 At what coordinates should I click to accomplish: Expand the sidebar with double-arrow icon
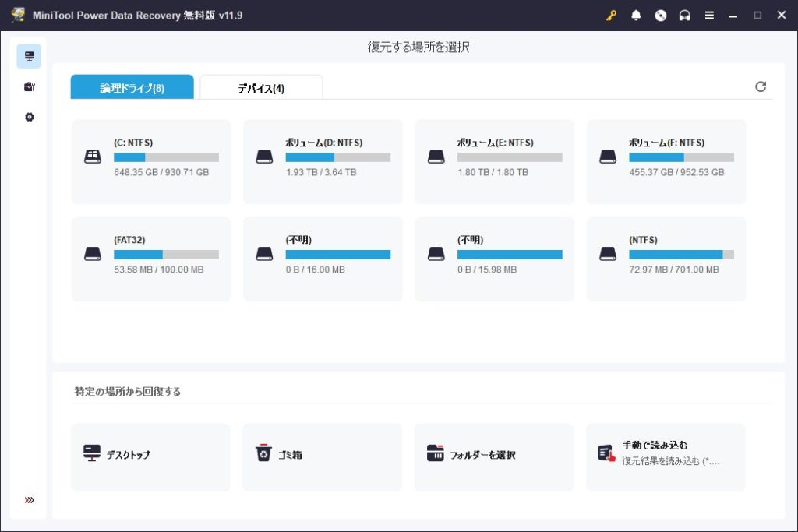(30, 500)
